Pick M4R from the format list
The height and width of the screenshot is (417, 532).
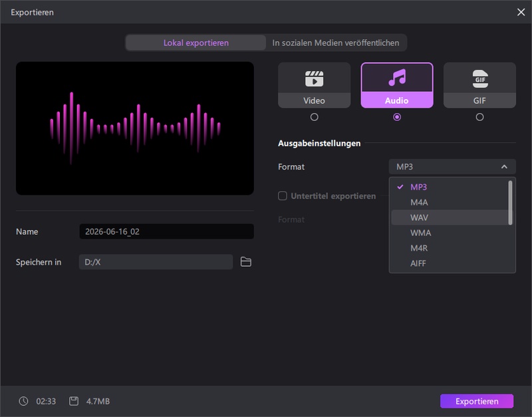[x=450, y=248]
